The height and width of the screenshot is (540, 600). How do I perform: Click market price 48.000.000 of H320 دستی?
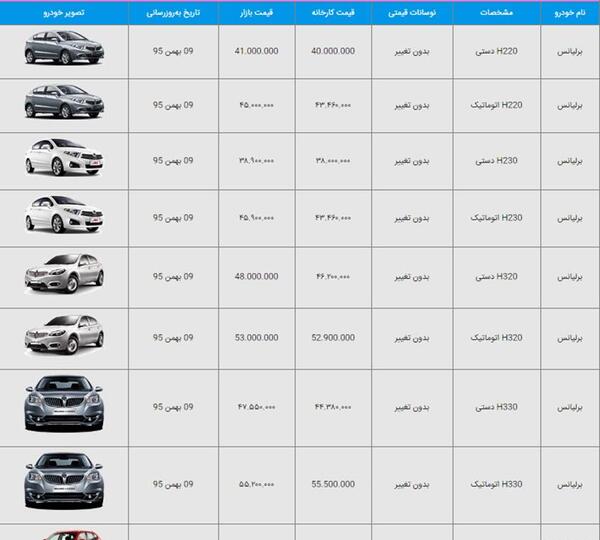256,276
